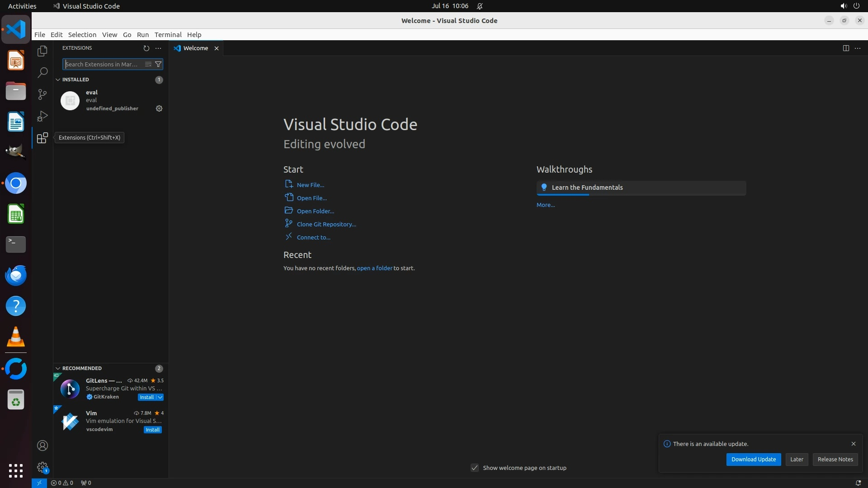Open the Search view icon
This screenshot has height=488, width=868.
pos(42,72)
